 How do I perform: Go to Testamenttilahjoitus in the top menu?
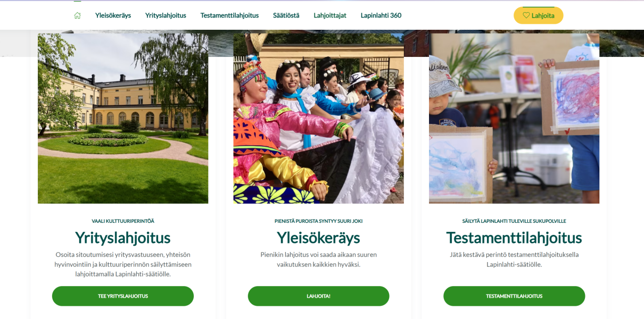[229, 15]
